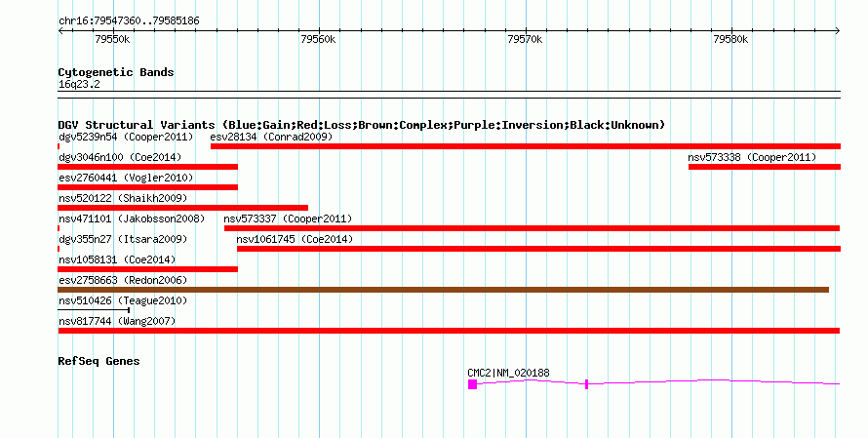Open the nsv510426 (Teague2010) label
Image resolution: width=868 pixels, height=438 pixels.
coord(123,300)
